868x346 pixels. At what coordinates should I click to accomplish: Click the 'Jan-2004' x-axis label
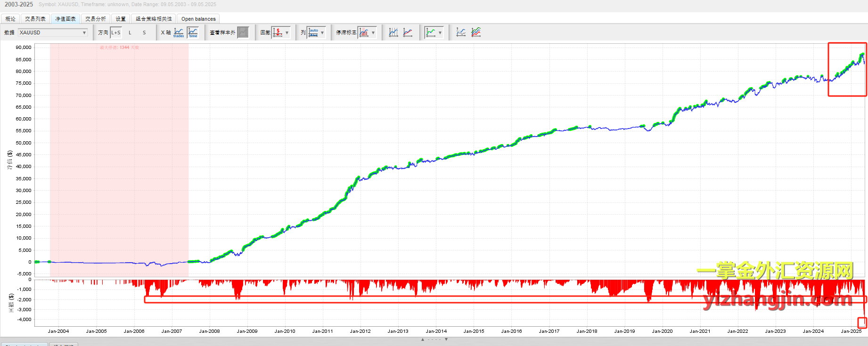pyautogui.click(x=58, y=331)
